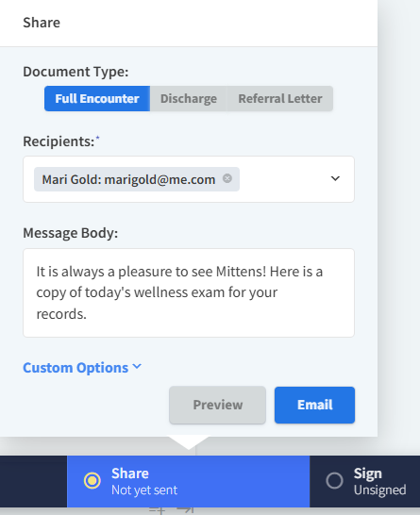Click the 'Unsigned' status text
The image size is (420, 515).
point(380,490)
